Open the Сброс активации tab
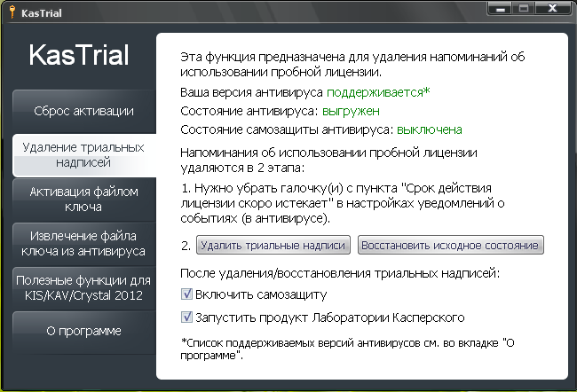577x392 pixels. coord(84,111)
